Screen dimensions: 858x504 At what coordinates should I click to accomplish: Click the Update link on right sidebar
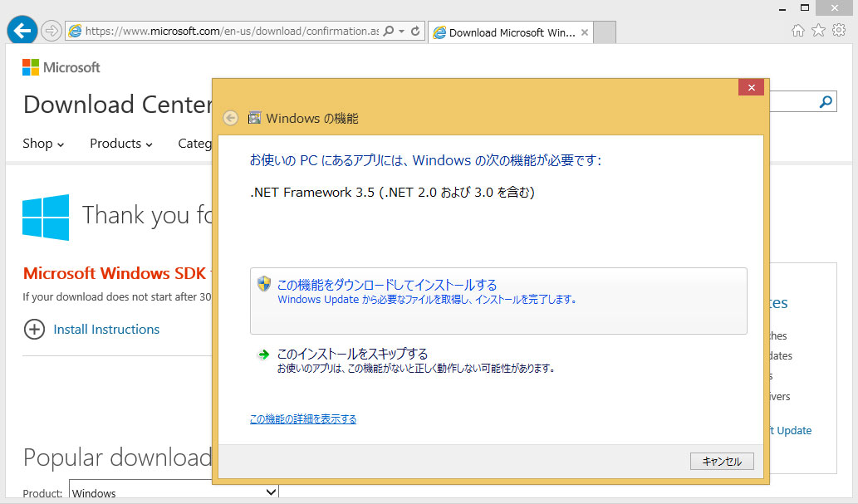[790, 431]
